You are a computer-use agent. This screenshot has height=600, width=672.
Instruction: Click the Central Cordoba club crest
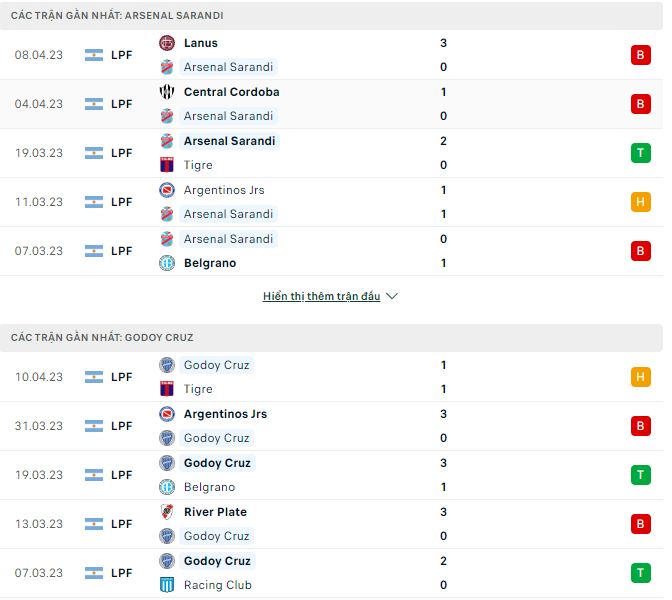[x=167, y=92]
